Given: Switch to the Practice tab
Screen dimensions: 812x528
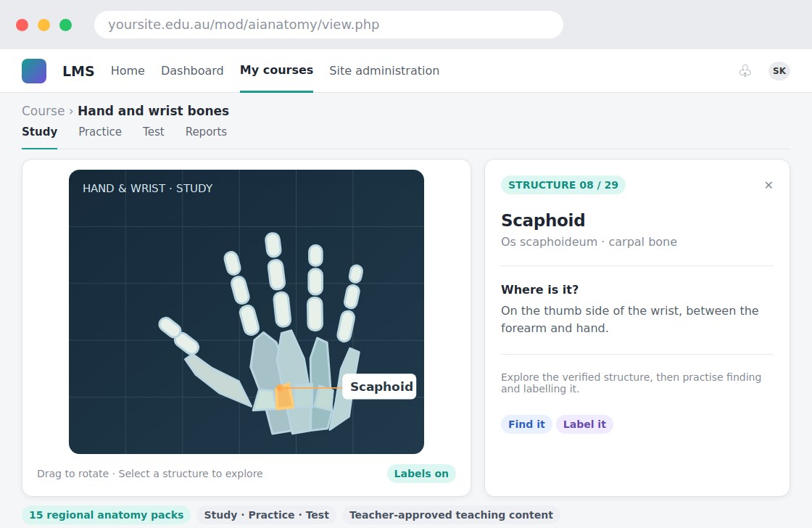Looking at the screenshot, I should click(x=100, y=131).
